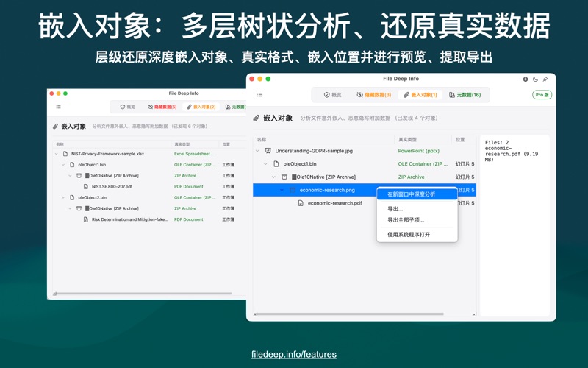Click the pin window icon

pos(545,79)
